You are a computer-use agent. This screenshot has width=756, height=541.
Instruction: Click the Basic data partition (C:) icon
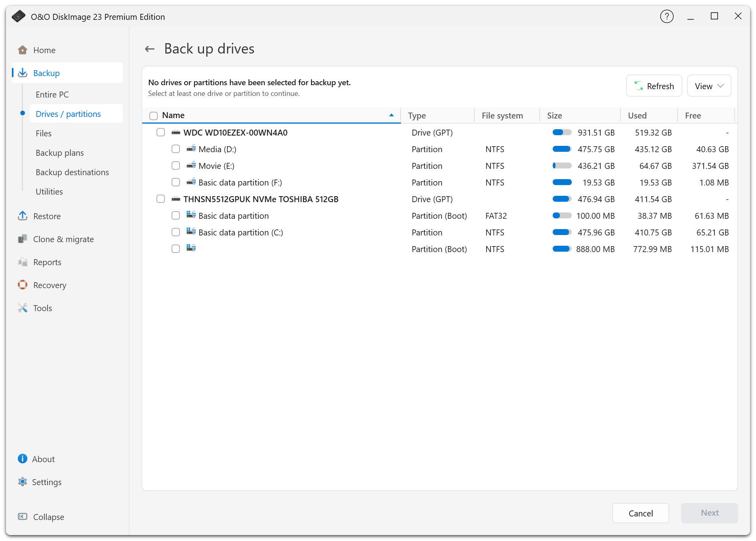191,232
